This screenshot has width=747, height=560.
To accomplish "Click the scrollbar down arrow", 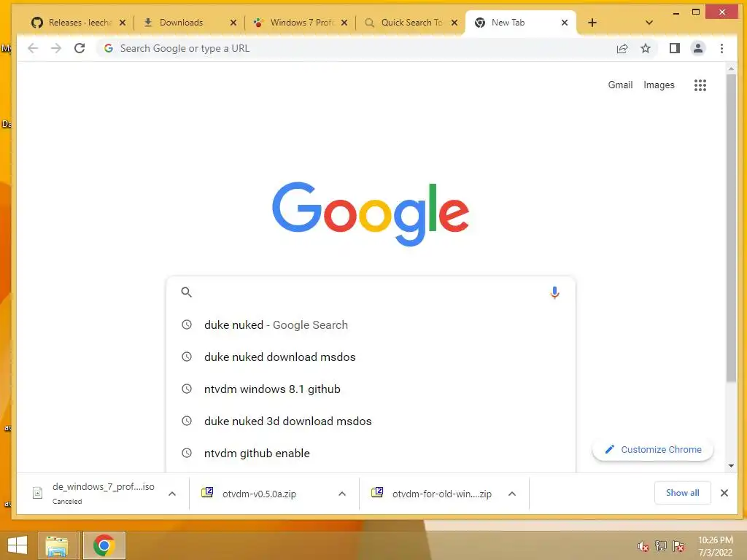I will click(x=731, y=466).
